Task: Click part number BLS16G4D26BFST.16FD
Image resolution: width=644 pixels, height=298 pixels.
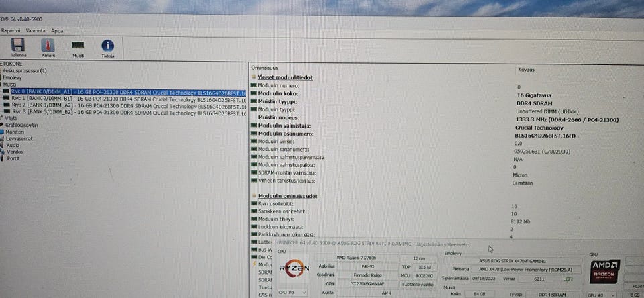Action: [545, 136]
